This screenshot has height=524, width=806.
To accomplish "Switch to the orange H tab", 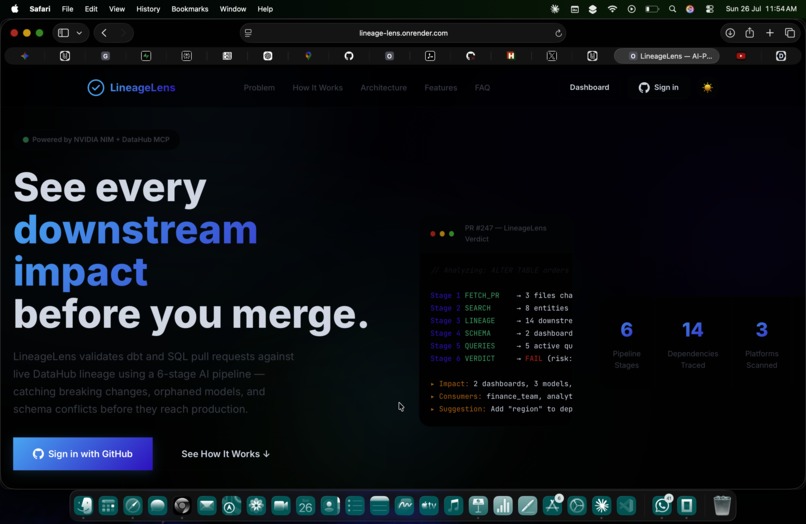I will tap(511, 56).
